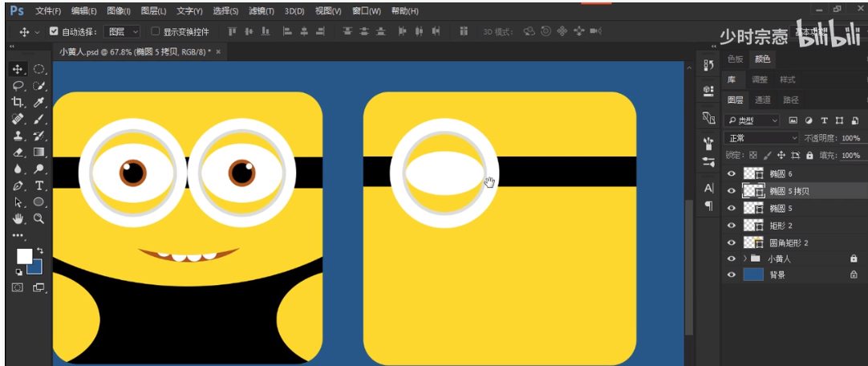Pick the Horizontal Type tool
The height and width of the screenshot is (366, 868).
[x=39, y=185]
